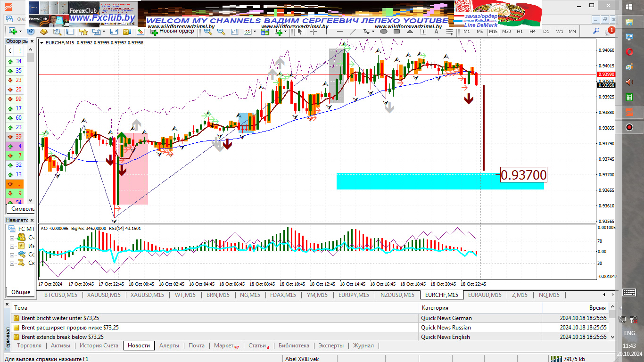The image size is (644, 362).
Task: Switch timeframe to M30
Action: (506, 32)
